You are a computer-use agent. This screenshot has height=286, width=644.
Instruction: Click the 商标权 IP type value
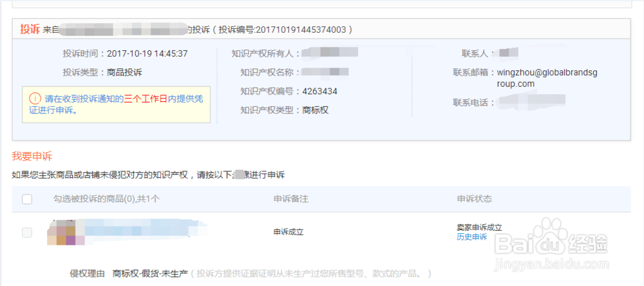315,110
